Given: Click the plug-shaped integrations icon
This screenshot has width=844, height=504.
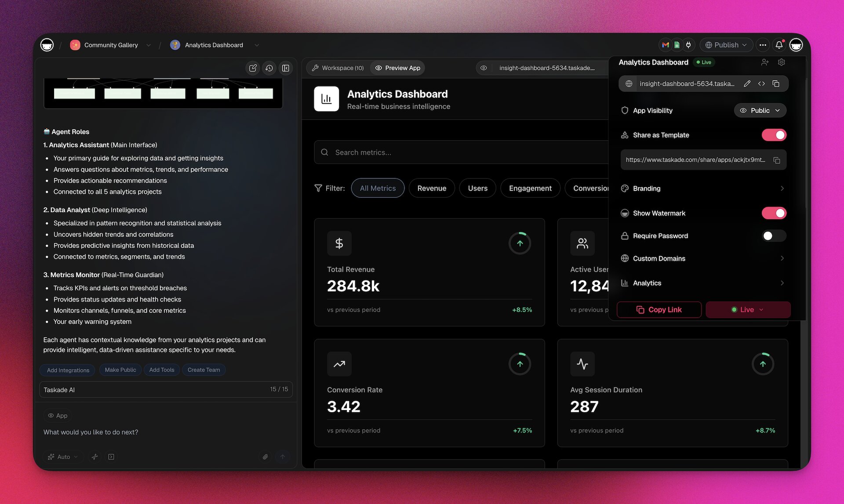Looking at the screenshot, I should [x=688, y=44].
